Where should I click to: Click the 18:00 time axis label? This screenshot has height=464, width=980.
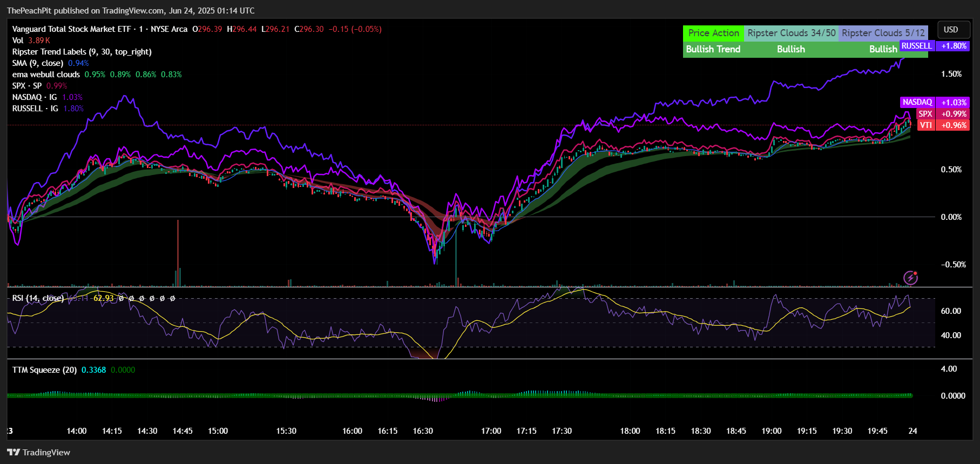pyautogui.click(x=630, y=431)
